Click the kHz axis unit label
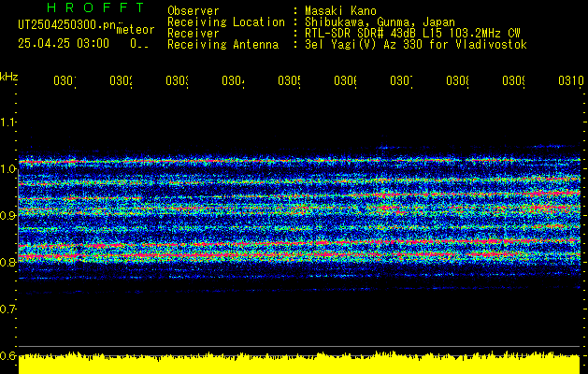The height and width of the screenshot is (374, 588). 9,77
